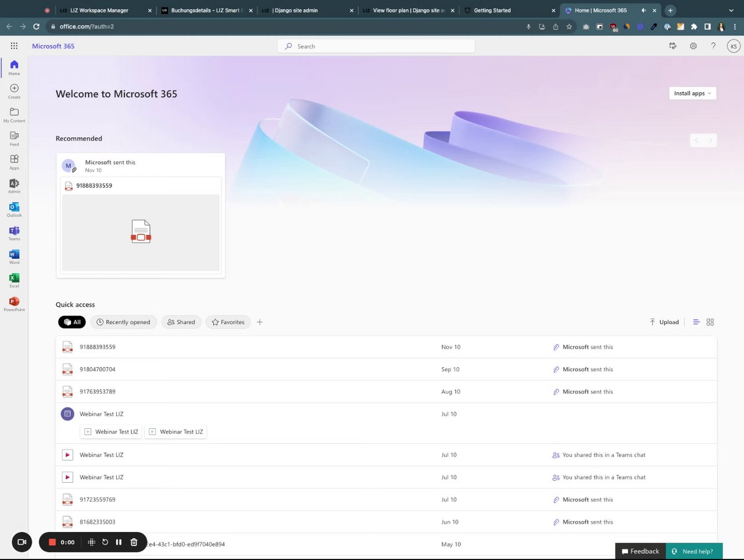This screenshot has width=744, height=560.
Task: Click the Need help? button
Action: tap(694, 551)
